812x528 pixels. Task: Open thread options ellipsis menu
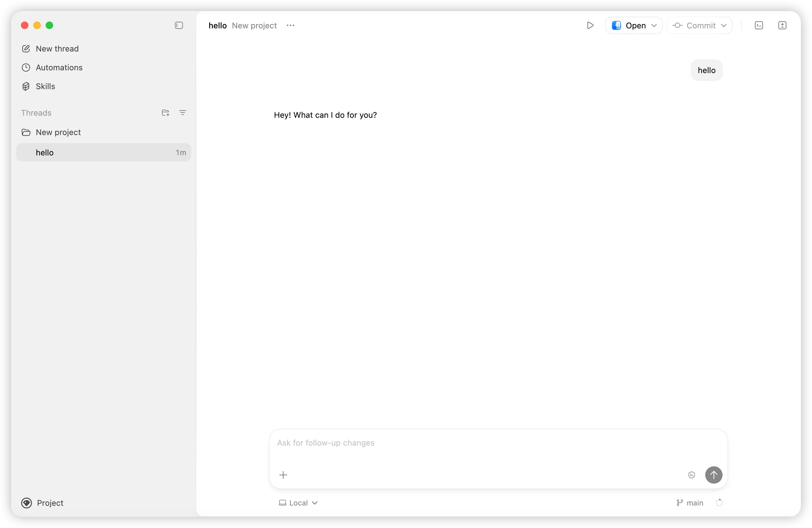(x=290, y=25)
